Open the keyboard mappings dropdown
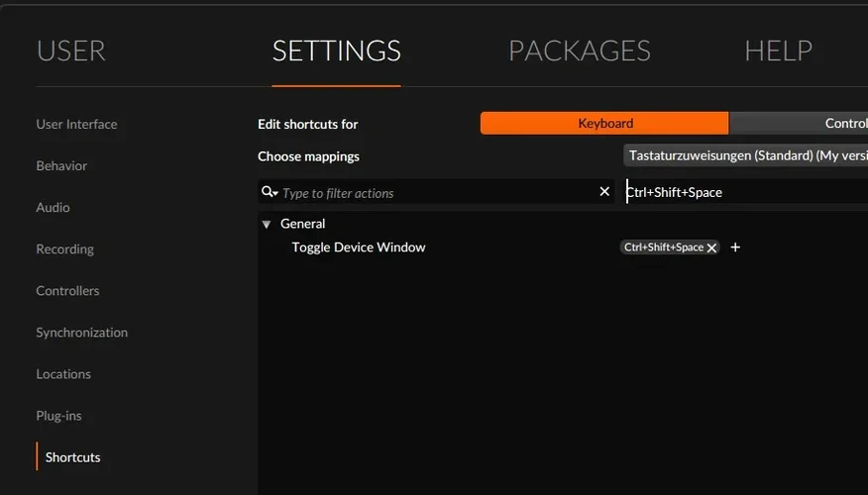This screenshot has height=495, width=868. pyautogui.click(x=745, y=155)
